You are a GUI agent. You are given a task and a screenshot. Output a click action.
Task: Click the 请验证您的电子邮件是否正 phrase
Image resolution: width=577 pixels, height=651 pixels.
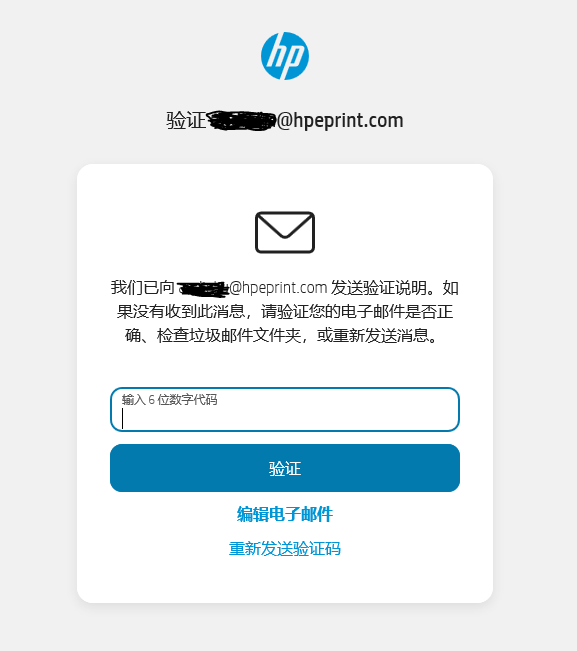(357, 311)
